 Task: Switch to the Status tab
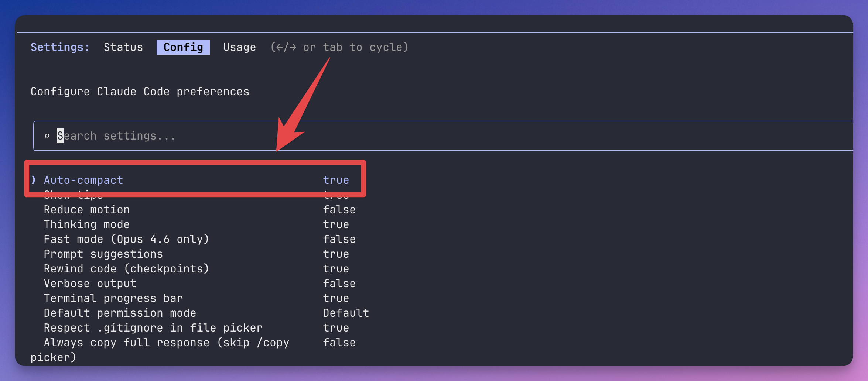(123, 47)
